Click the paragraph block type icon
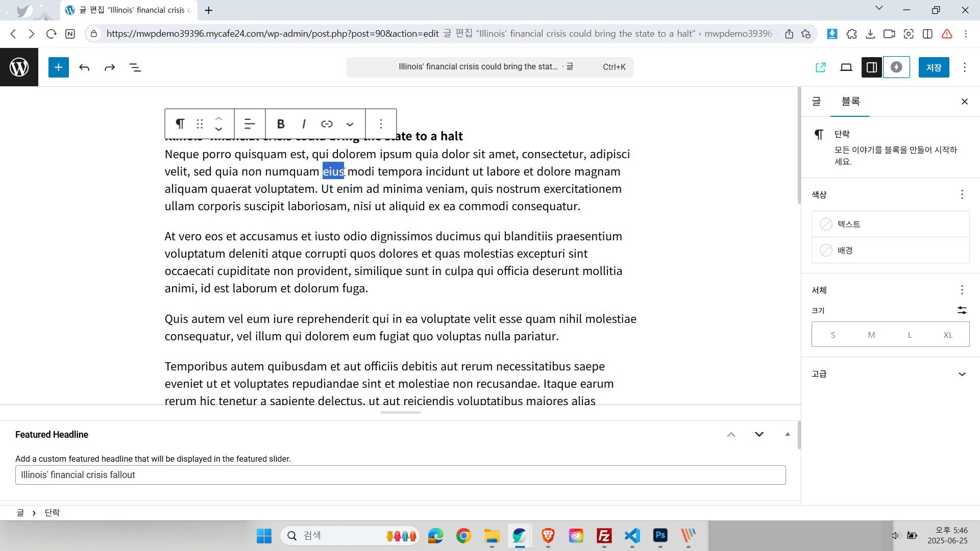The image size is (980, 551). 180,124
